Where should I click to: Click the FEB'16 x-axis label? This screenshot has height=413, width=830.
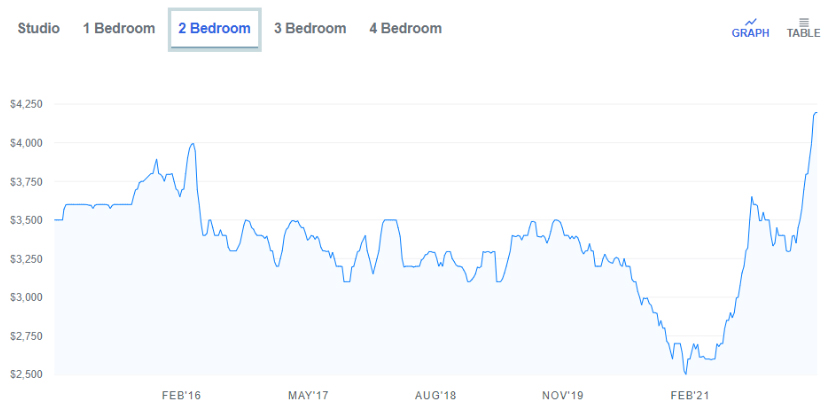181,396
